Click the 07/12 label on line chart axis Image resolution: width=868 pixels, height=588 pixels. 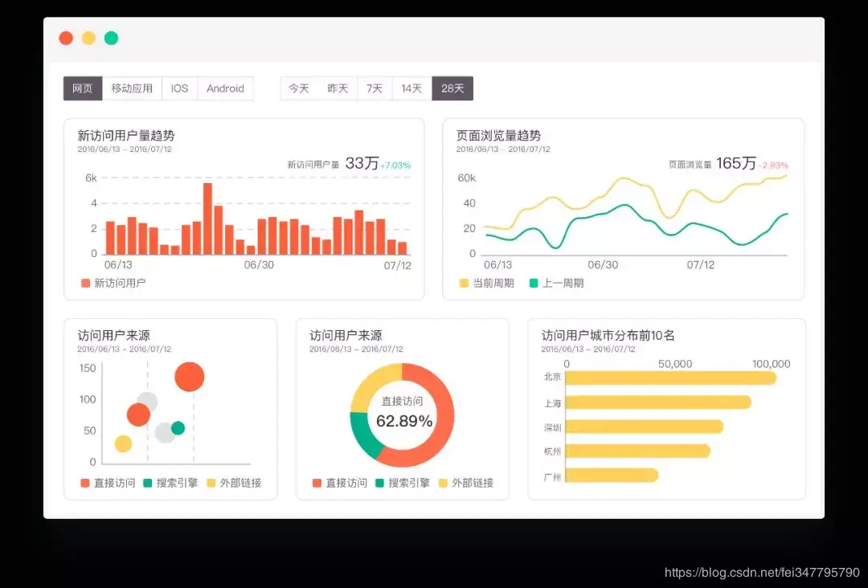(x=701, y=265)
